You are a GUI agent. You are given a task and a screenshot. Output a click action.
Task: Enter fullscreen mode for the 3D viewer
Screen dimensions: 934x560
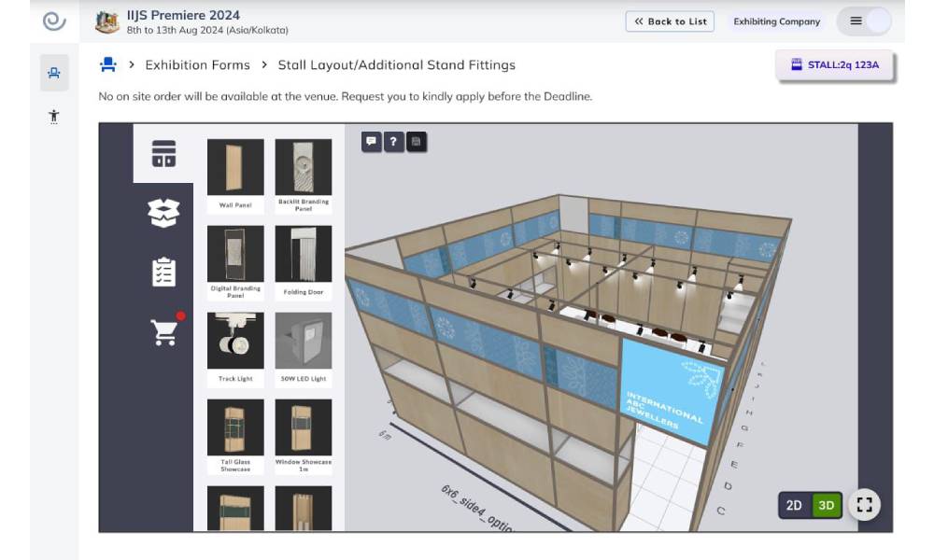click(x=864, y=505)
